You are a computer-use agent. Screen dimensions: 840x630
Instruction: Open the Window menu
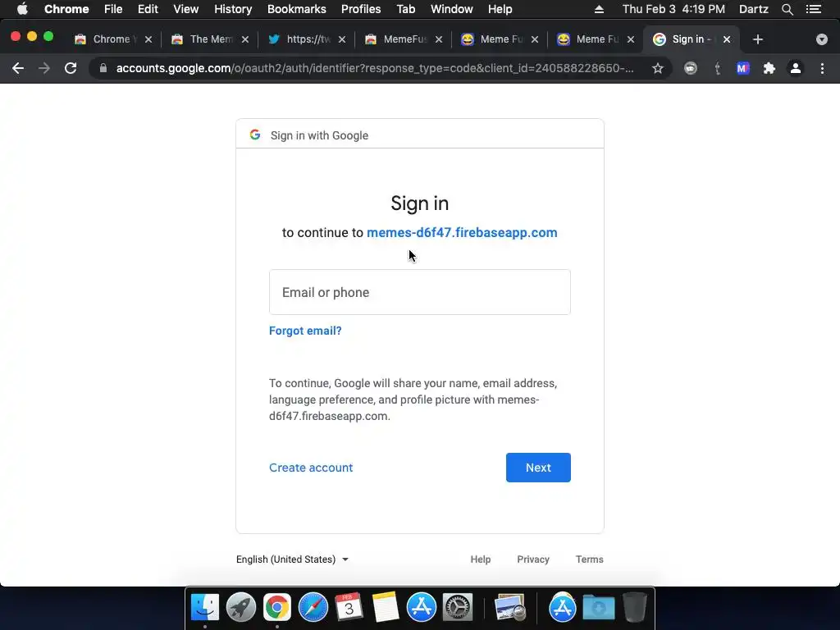click(452, 9)
